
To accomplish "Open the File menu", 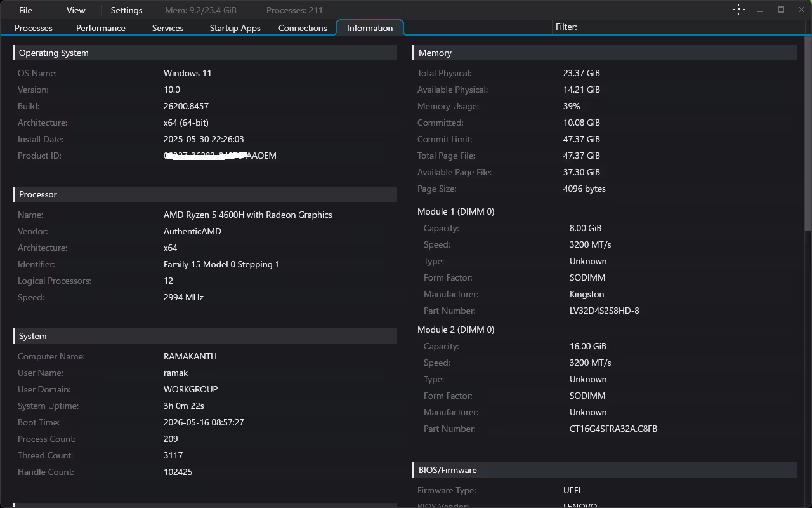I will [25, 10].
